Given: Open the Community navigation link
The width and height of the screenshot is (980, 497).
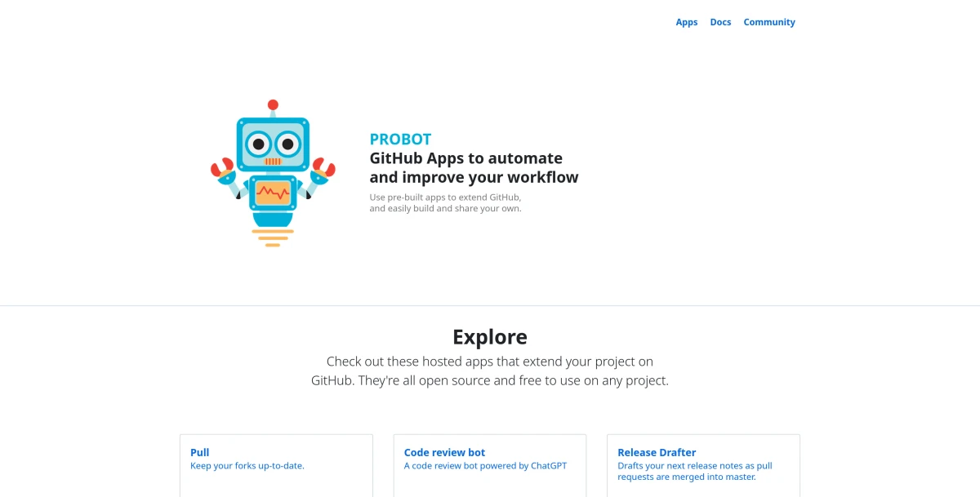Looking at the screenshot, I should coord(768,22).
